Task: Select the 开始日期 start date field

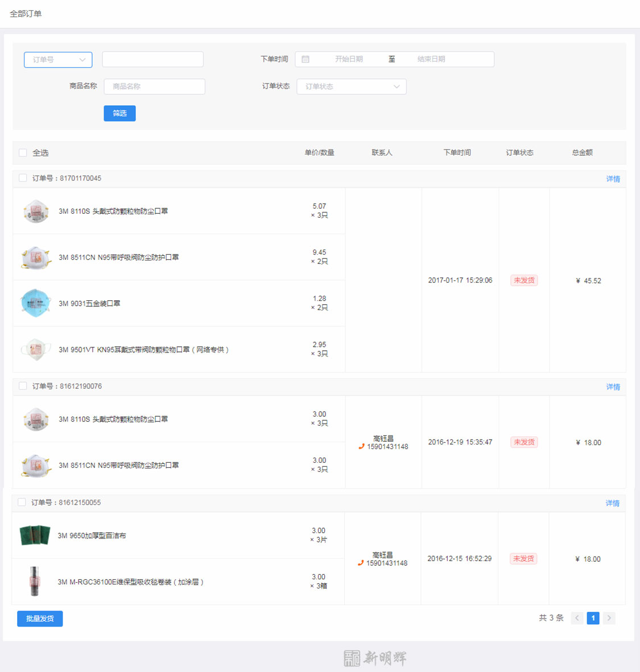Action: point(349,59)
